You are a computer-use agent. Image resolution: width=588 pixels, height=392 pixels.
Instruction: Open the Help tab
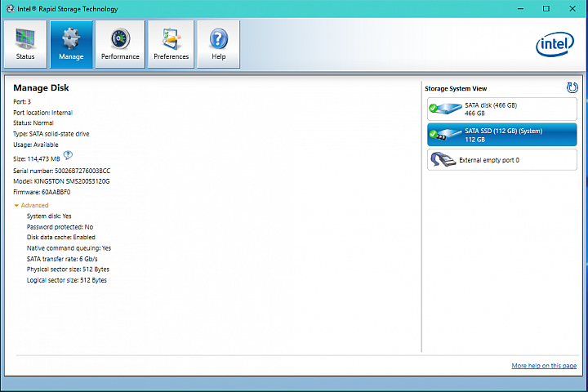[x=219, y=44]
